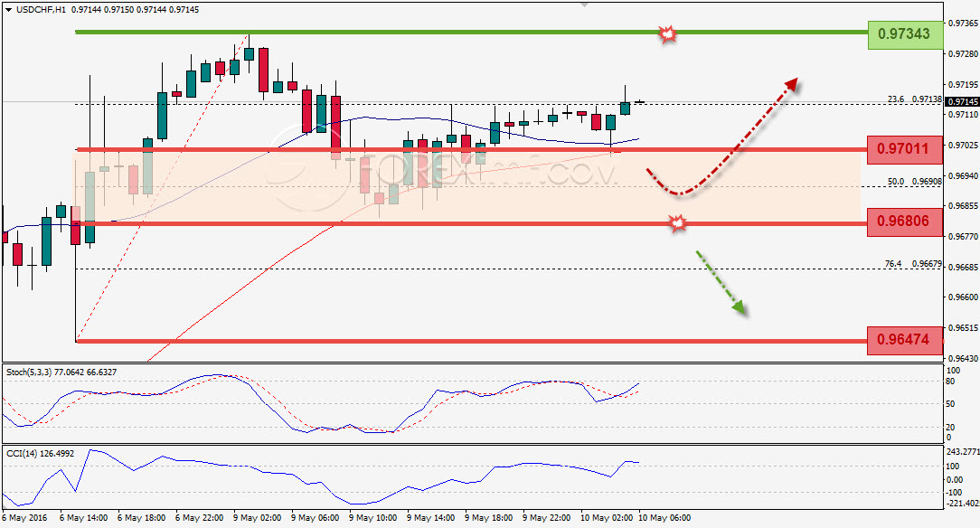Click the Stoch(5,3,3) indicator label
This screenshot has width=980, height=528.
click(61, 372)
